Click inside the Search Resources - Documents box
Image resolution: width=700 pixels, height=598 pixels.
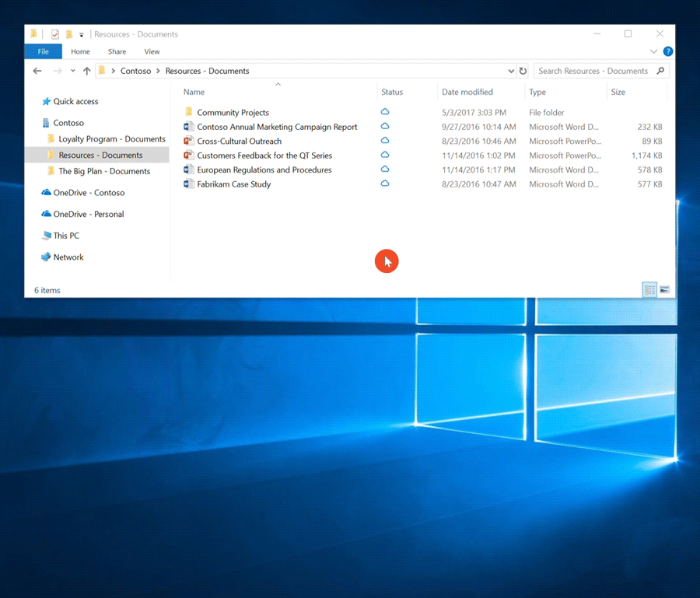595,71
